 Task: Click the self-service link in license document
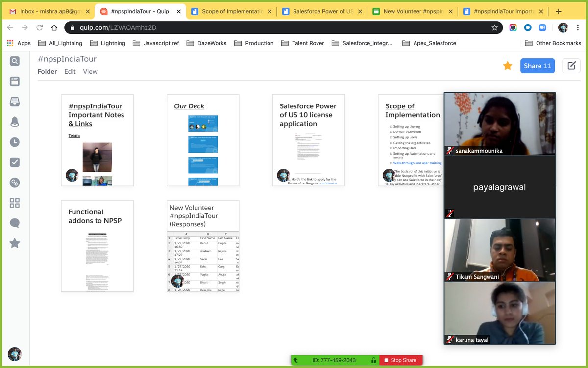[328, 183]
